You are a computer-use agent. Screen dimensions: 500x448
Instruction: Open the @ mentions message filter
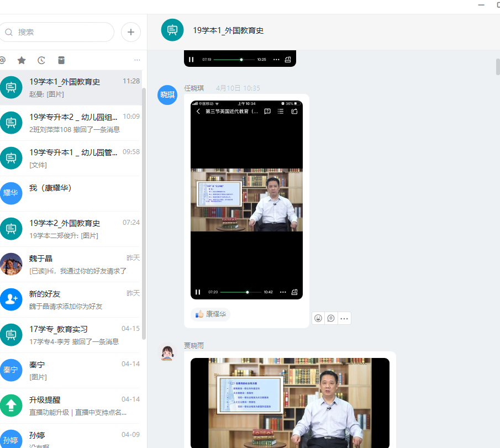3,60
